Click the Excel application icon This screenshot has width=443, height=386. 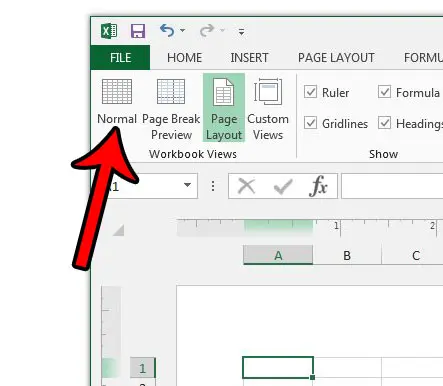(x=109, y=31)
